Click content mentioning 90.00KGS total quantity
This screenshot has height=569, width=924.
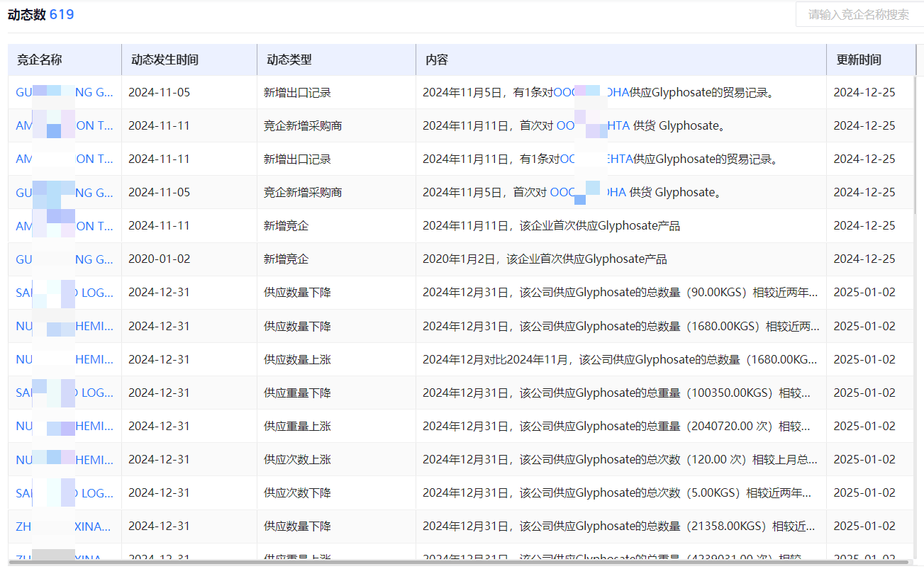(x=620, y=293)
